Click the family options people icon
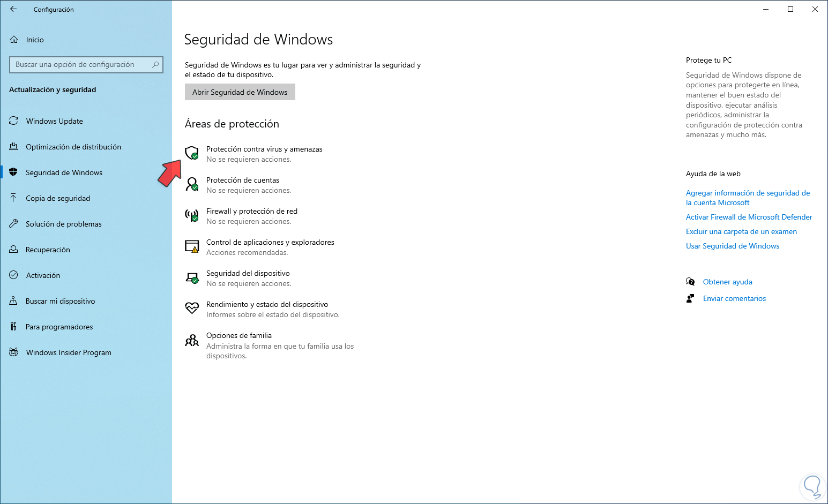The height and width of the screenshot is (504, 828). pos(192,340)
